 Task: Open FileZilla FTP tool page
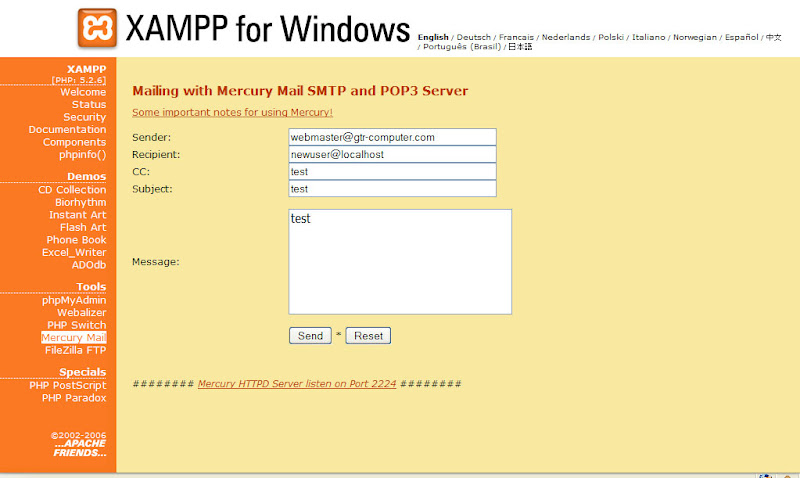pyautogui.click(x=76, y=350)
